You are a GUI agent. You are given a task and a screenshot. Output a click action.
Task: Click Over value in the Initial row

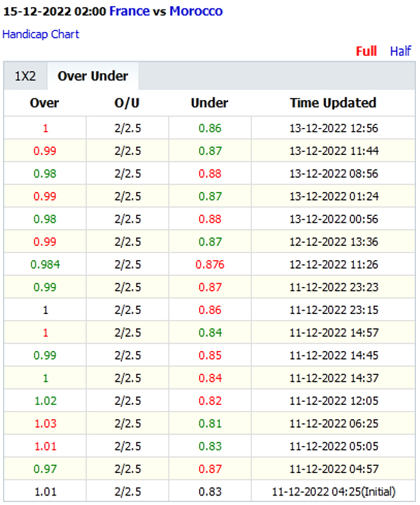(45, 492)
